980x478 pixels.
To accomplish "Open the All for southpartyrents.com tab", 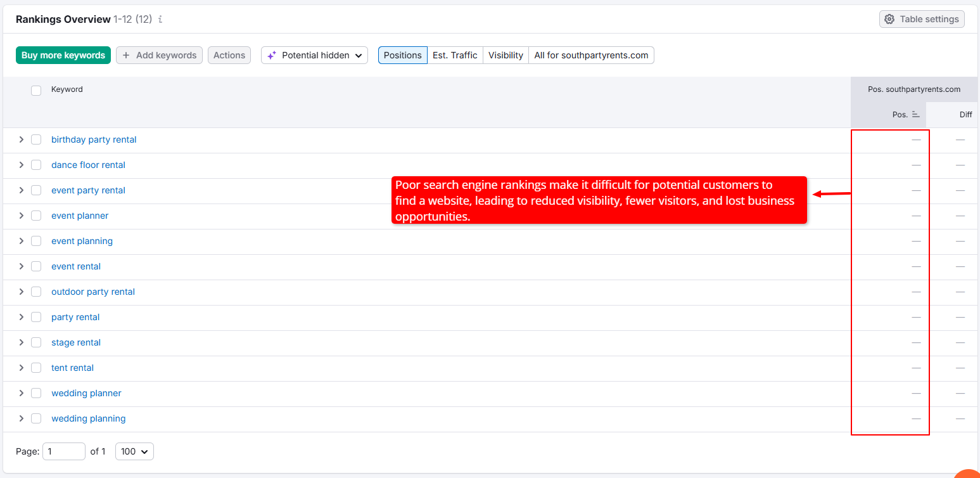I will pos(591,55).
